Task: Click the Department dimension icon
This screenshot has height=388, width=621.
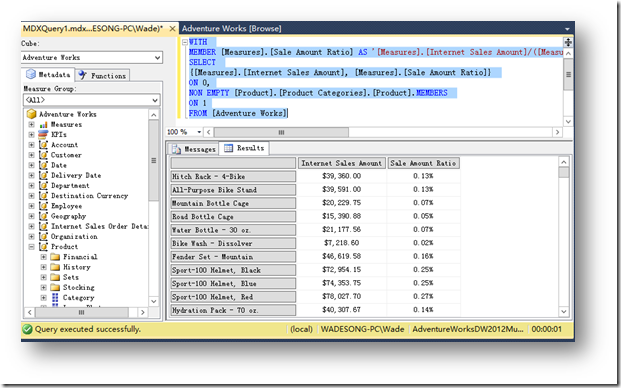Action: click(43, 186)
